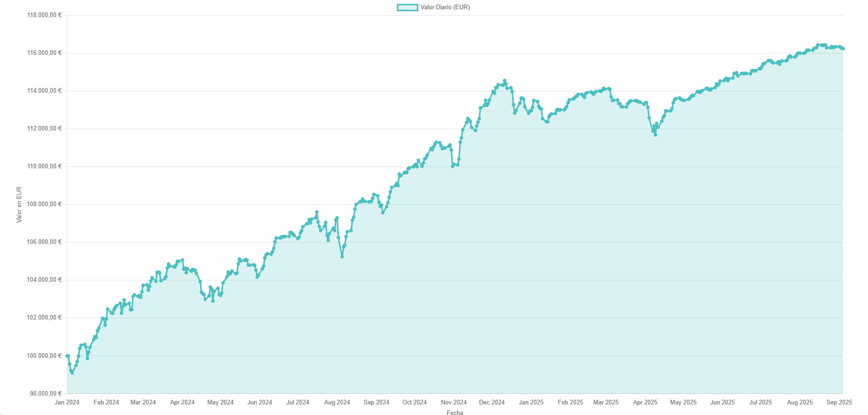Screen dimensions: 868x415
Task: Click the Valor en EUR axis title
Action: (19, 204)
